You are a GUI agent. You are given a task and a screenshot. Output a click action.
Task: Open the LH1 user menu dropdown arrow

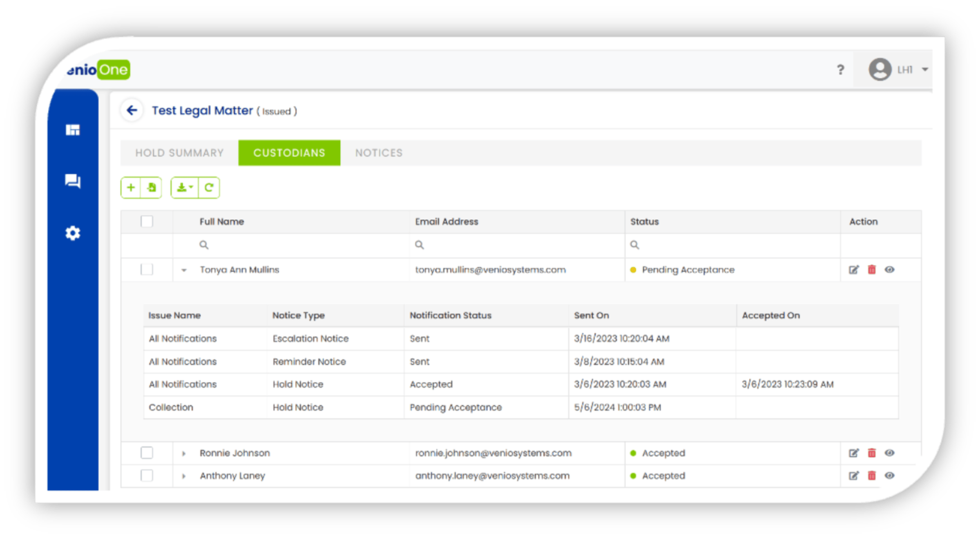[925, 70]
